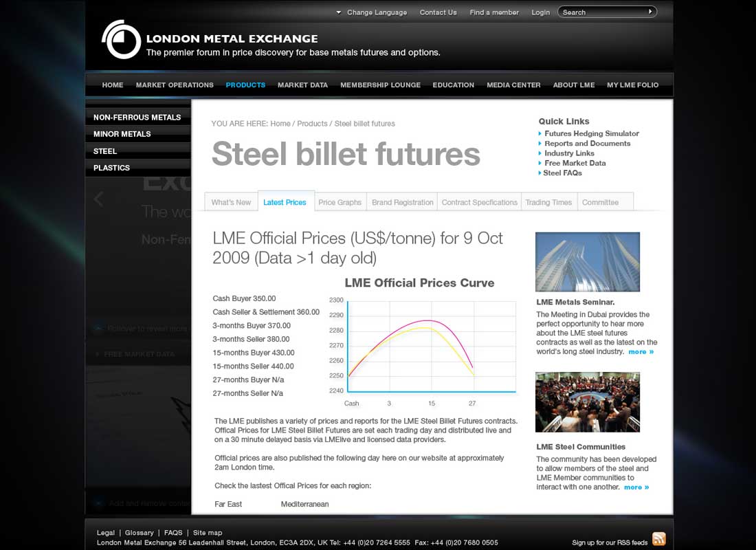Open the Market Operations menu
The height and width of the screenshot is (550, 756).
coord(175,85)
